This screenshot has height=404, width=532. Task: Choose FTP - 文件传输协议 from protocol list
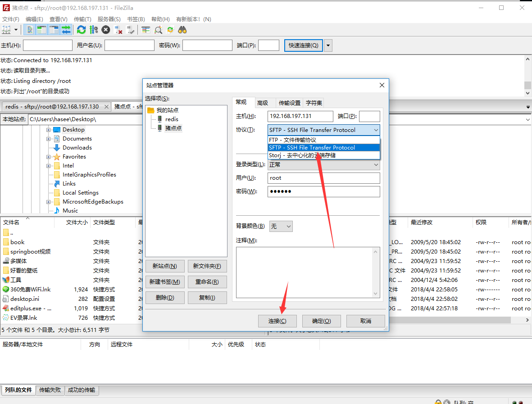click(324, 140)
